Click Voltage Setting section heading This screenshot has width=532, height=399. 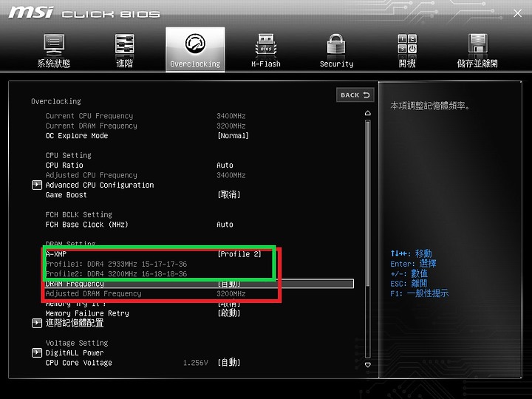pyautogui.click(x=77, y=343)
